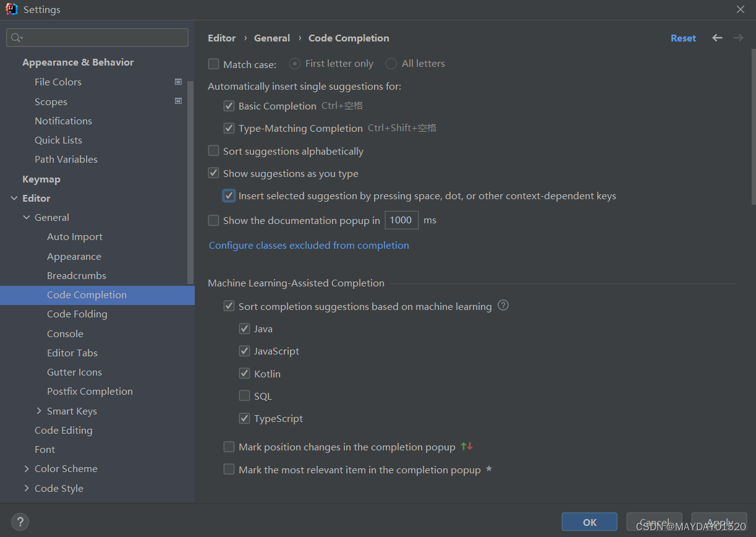Click the documentation popup delay field
The image size is (756, 537).
[402, 220]
